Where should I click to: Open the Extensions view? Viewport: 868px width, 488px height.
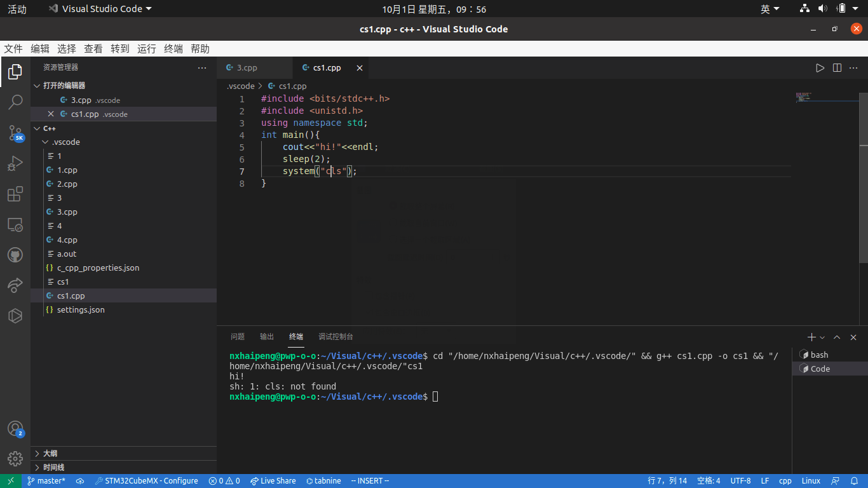click(x=15, y=194)
